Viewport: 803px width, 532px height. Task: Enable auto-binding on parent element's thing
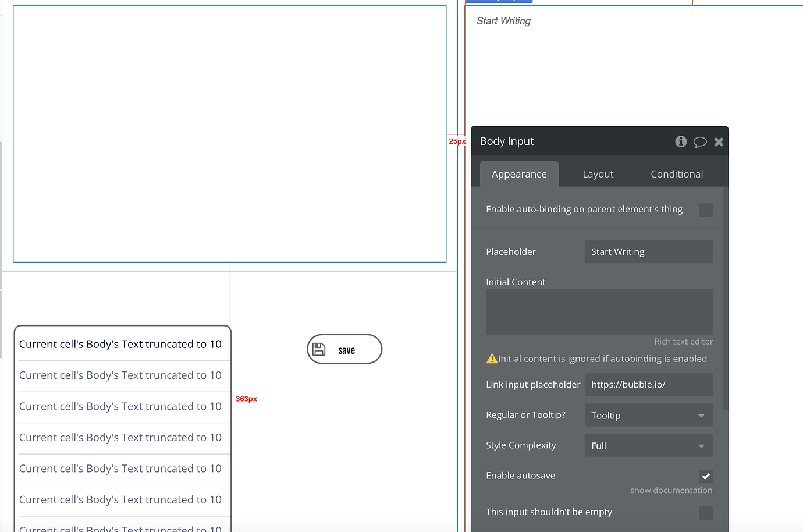tap(706, 210)
